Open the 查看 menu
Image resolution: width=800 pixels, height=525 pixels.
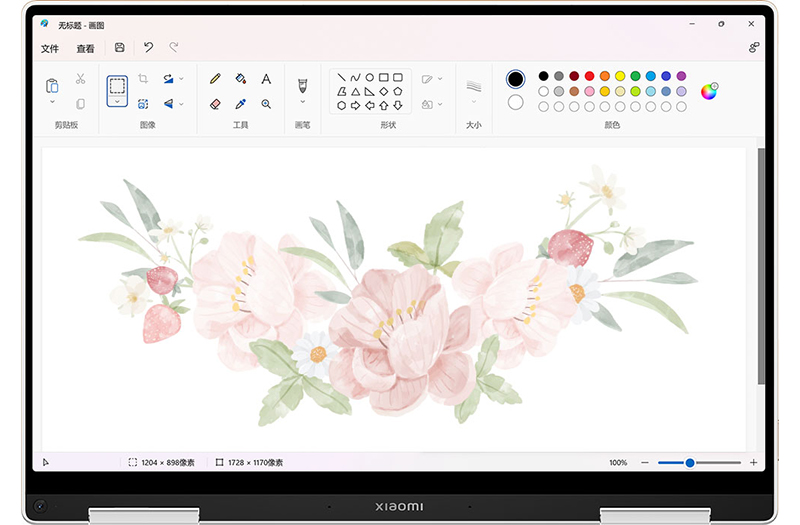(86, 49)
